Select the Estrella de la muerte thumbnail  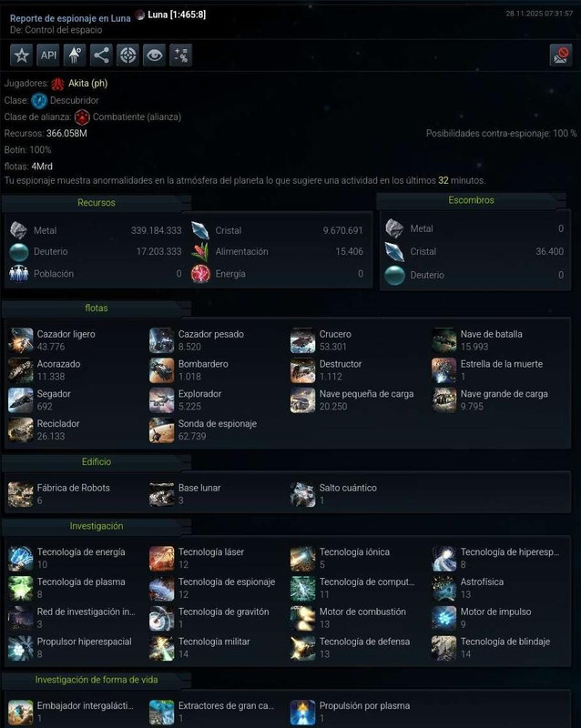point(443,370)
